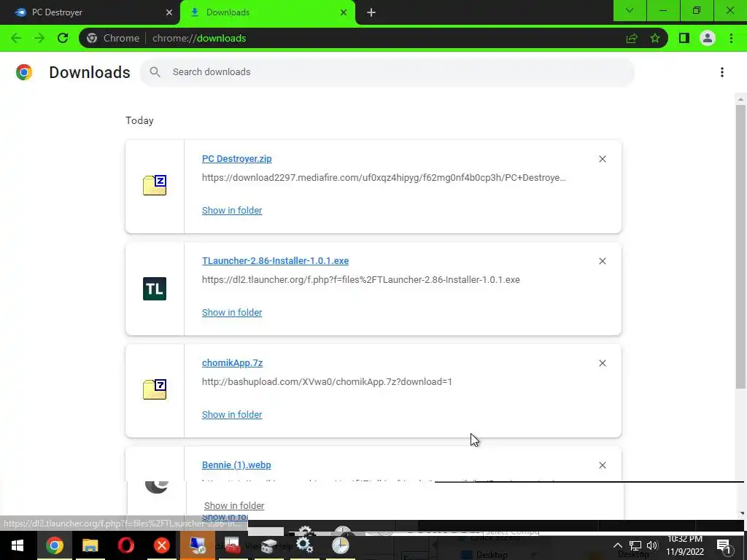Image resolution: width=747 pixels, height=560 pixels.
Task: Click the browser forward arrow
Action: click(x=39, y=38)
